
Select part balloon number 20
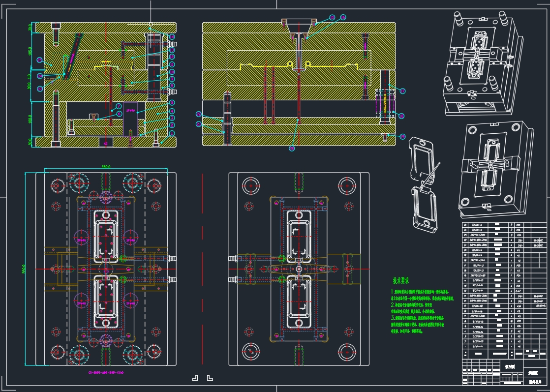click(292, 149)
